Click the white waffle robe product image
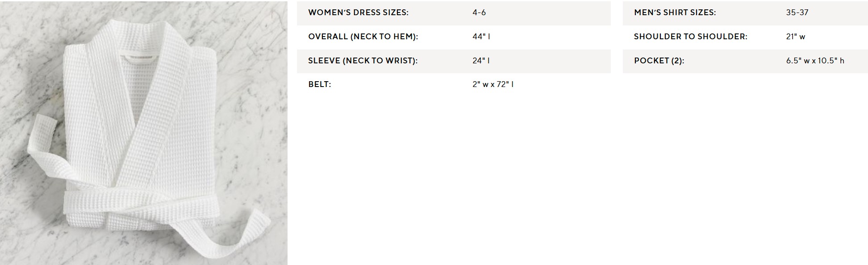Screen dimensions: 868x265 144,133
